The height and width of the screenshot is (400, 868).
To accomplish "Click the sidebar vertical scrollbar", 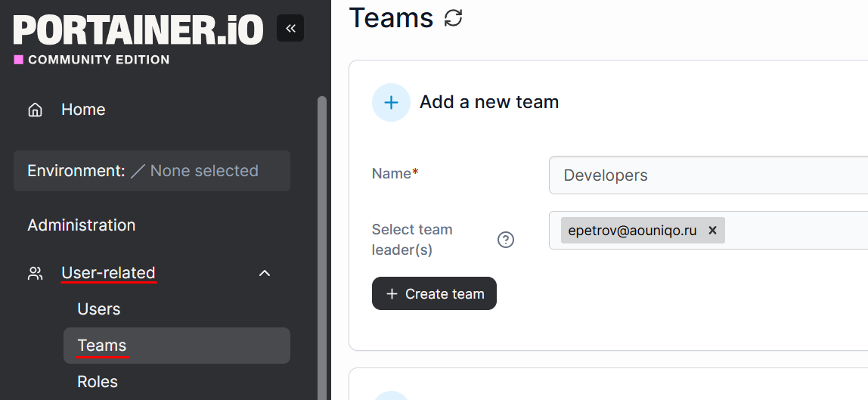I will [x=321, y=248].
